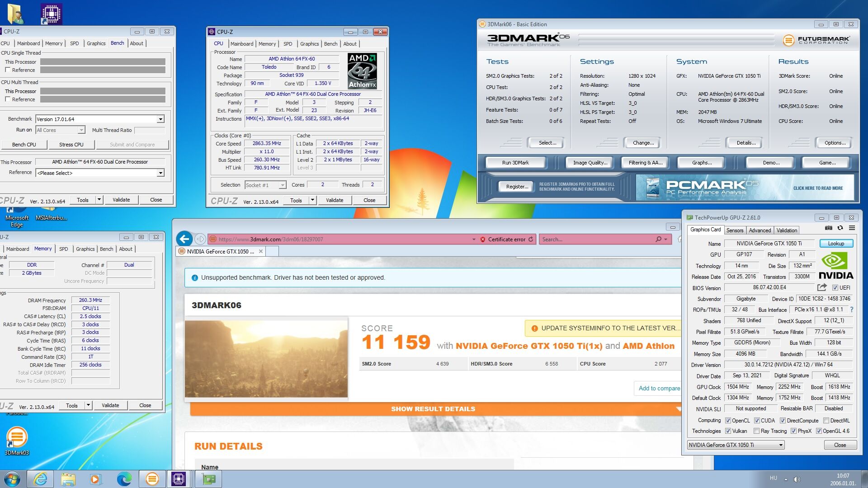This screenshot has width=868, height=488.
Task: Go back in the browser
Action: [184, 239]
